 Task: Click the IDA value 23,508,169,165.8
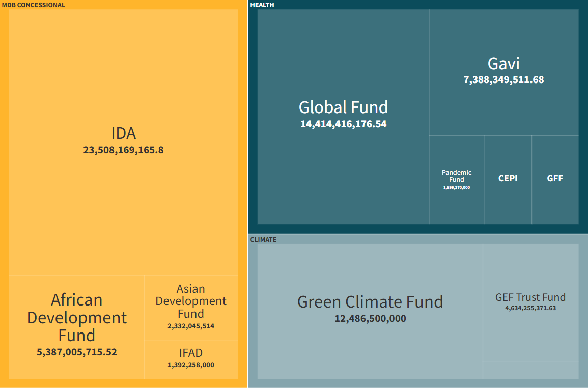pos(123,150)
